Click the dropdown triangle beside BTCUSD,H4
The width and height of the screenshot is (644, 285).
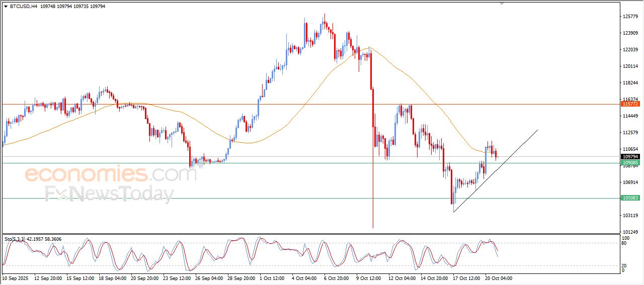click(x=6, y=7)
